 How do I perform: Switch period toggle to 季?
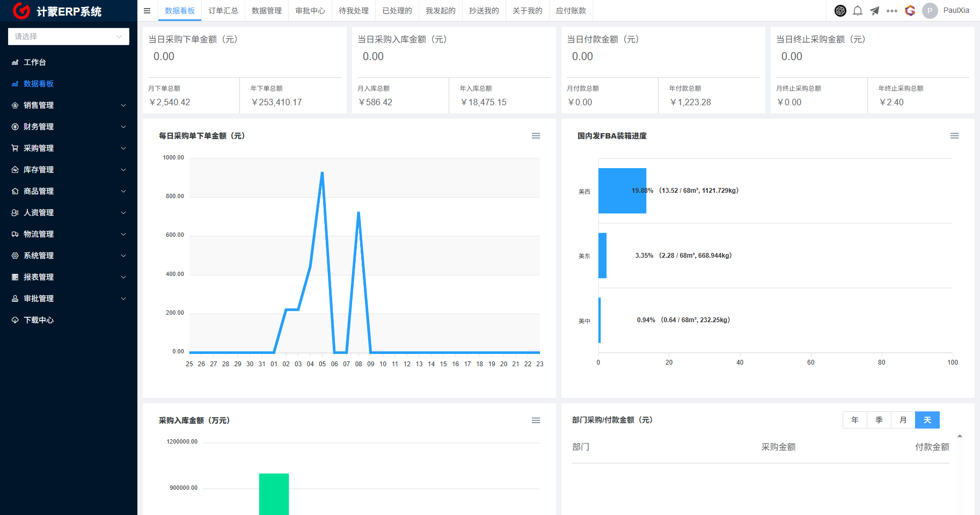879,420
